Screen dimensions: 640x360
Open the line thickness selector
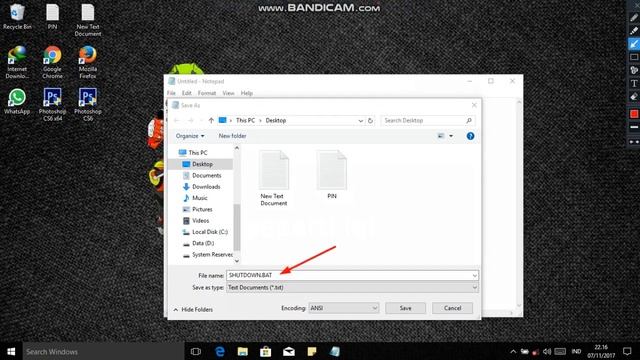634,127
